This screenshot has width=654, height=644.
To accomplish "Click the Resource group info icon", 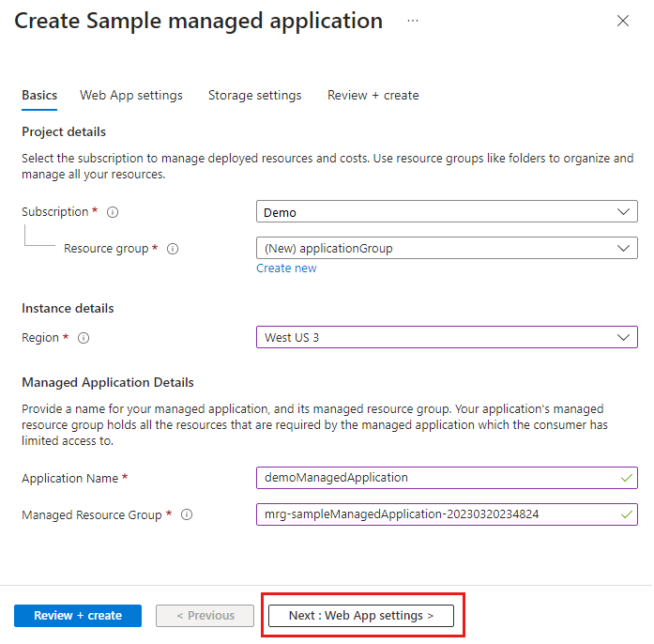I will point(173,249).
